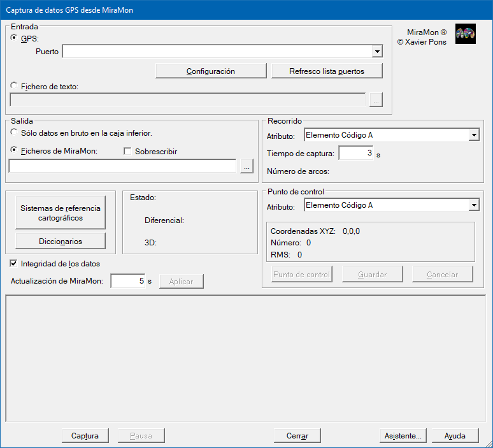This screenshot has width=493, height=448.
Task: Open Sistemas de referencia cartográficos
Action: pyautogui.click(x=61, y=213)
